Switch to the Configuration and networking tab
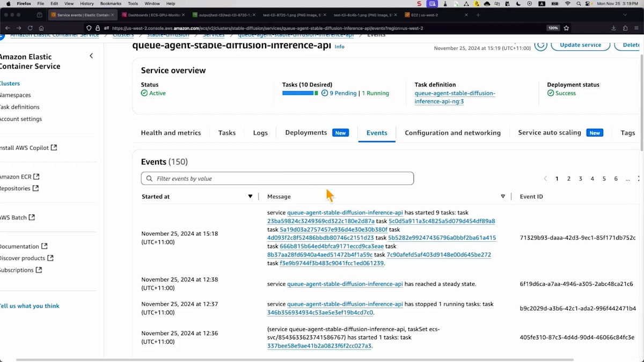Viewport: 644px width, 362px height. (452, 132)
